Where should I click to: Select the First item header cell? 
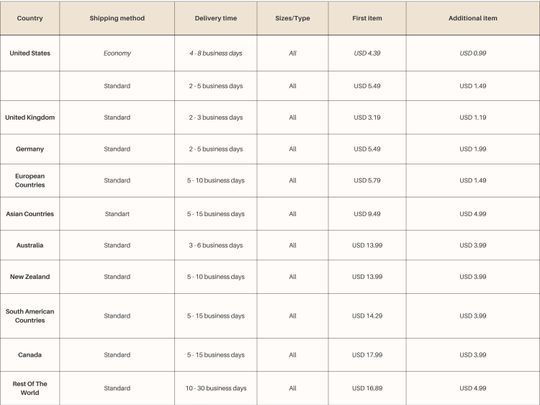(367, 18)
